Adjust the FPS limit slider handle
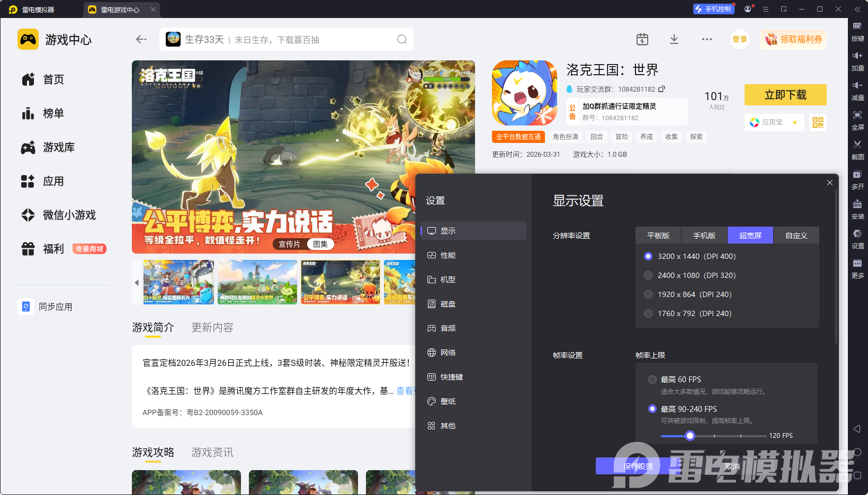This screenshot has height=495, width=868. coord(690,436)
